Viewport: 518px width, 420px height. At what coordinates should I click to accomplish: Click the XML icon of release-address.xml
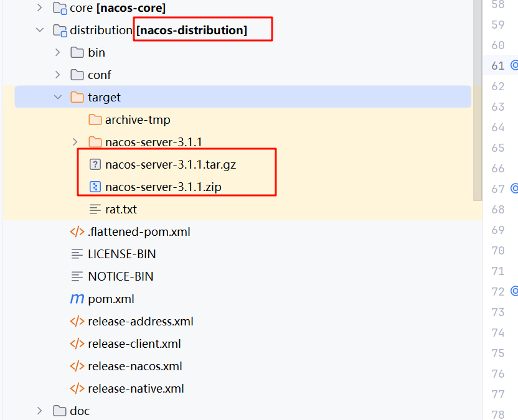click(77, 321)
